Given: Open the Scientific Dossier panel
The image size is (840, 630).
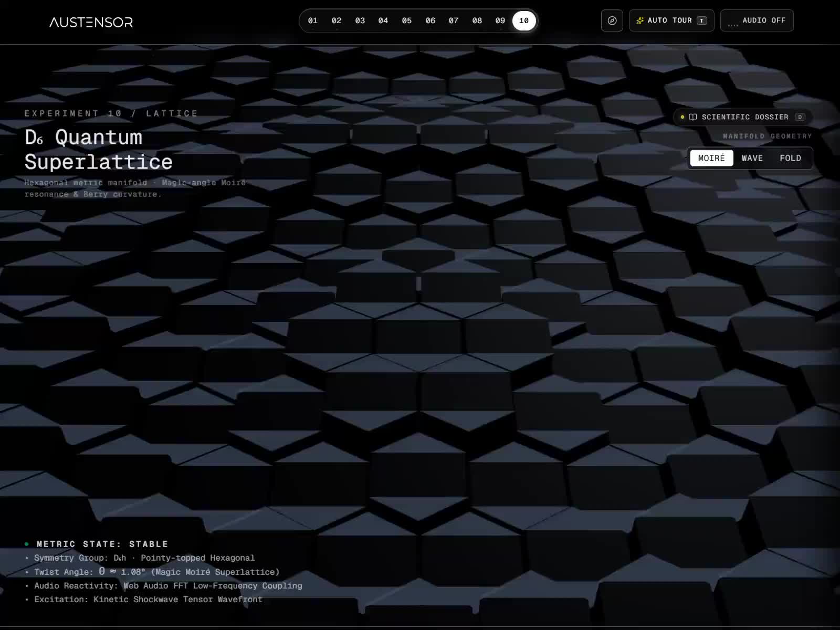Looking at the screenshot, I should point(743,117).
